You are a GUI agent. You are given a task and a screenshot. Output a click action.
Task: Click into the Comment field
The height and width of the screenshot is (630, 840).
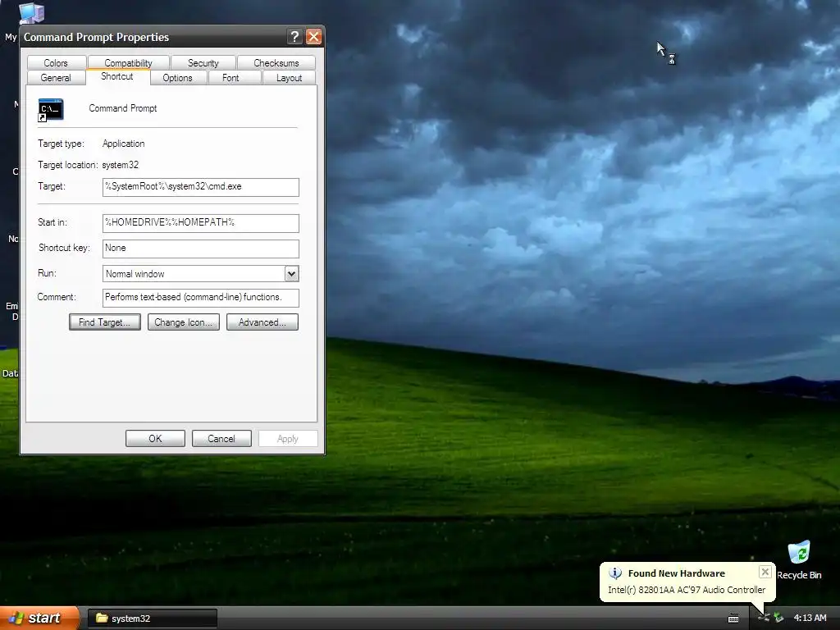200,297
